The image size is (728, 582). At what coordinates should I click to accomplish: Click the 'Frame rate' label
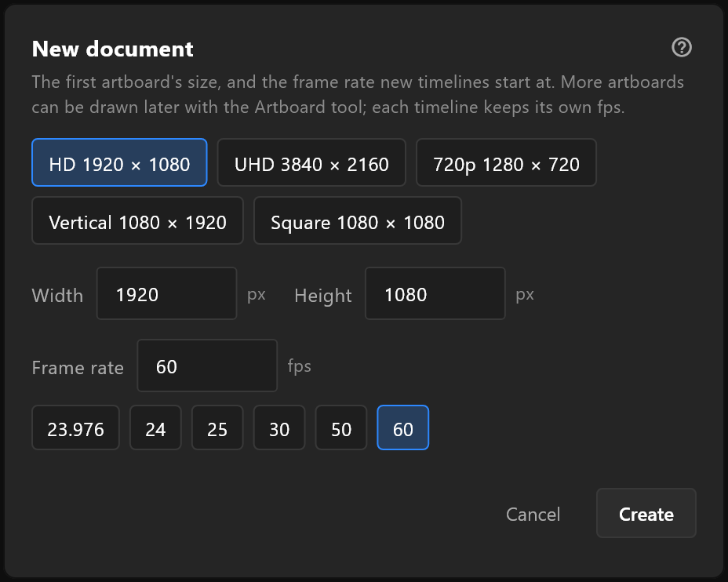click(78, 368)
